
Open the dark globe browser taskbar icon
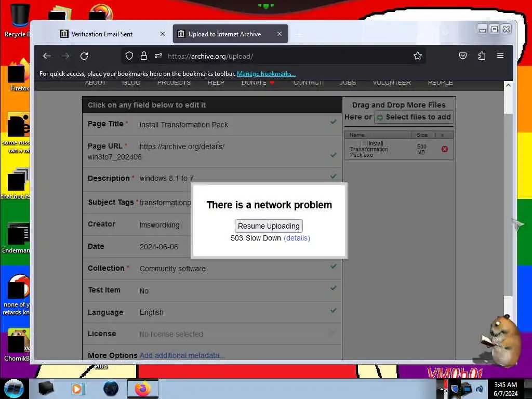tap(111, 389)
